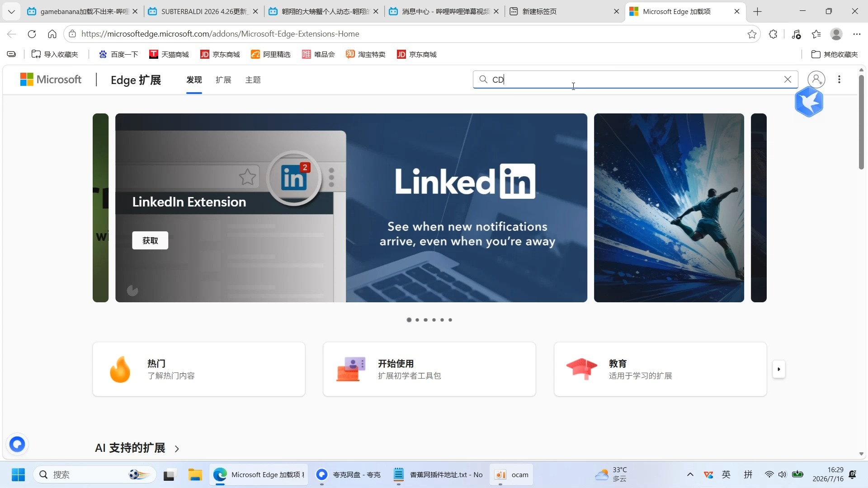Click the taskbar search box

pyautogui.click(x=94, y=475)
